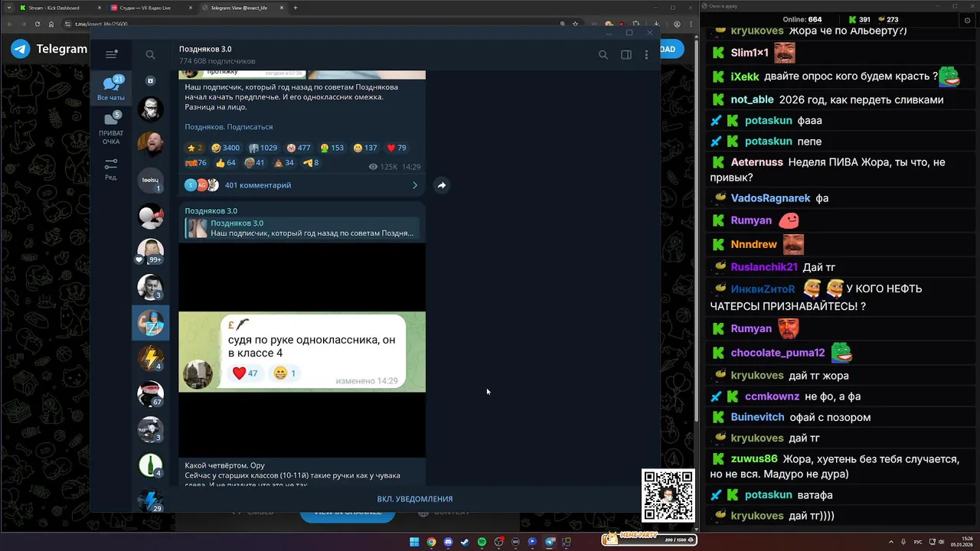
Task: Open the 401 комментарий thread
Action: [x=302, y=185]
